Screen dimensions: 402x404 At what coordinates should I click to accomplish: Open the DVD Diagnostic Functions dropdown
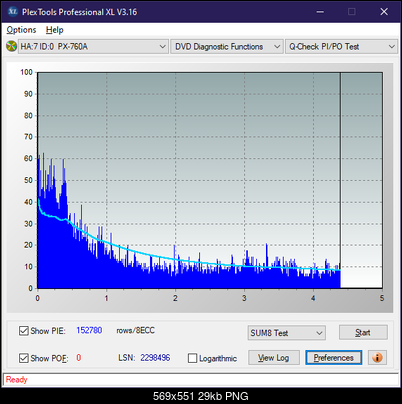coord(227,46)
